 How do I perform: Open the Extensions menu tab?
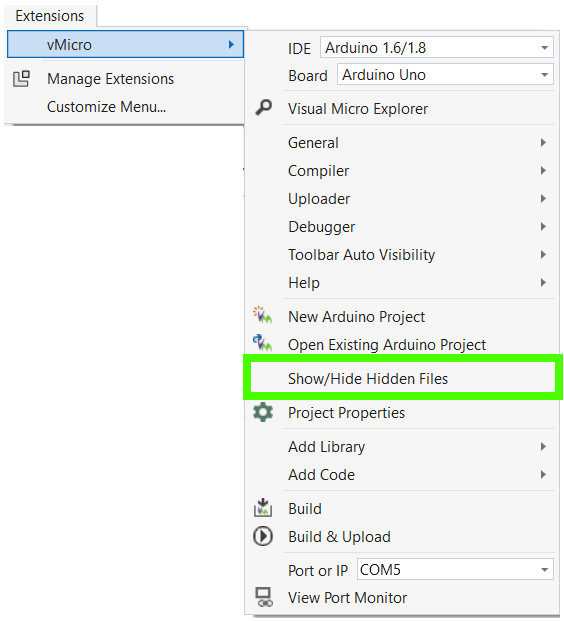(x=50, y=16)
